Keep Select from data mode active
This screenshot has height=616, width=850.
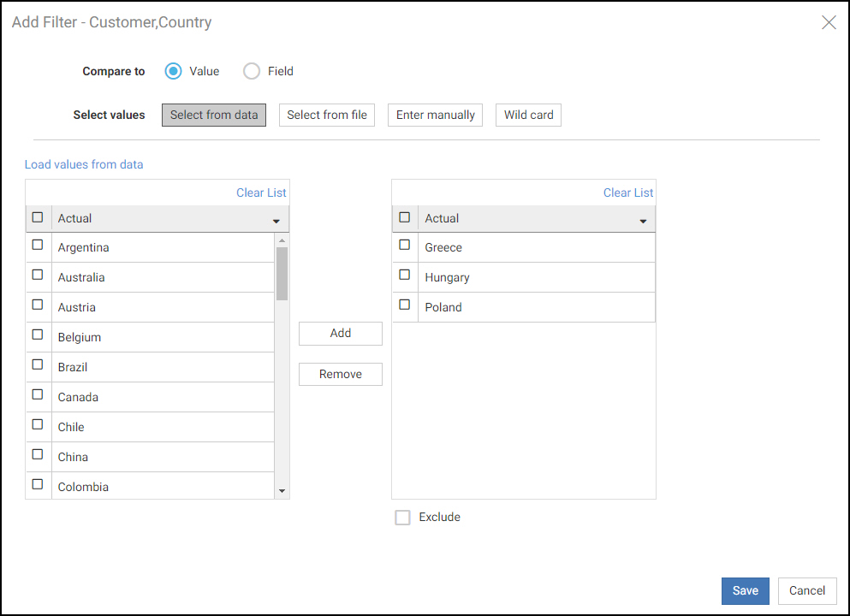coord(213,115)
